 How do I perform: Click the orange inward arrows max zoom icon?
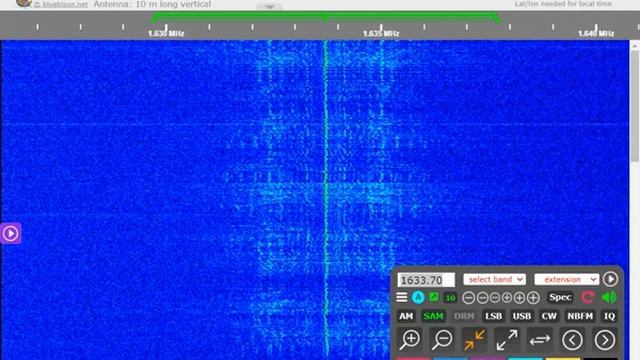coord(474,340)
